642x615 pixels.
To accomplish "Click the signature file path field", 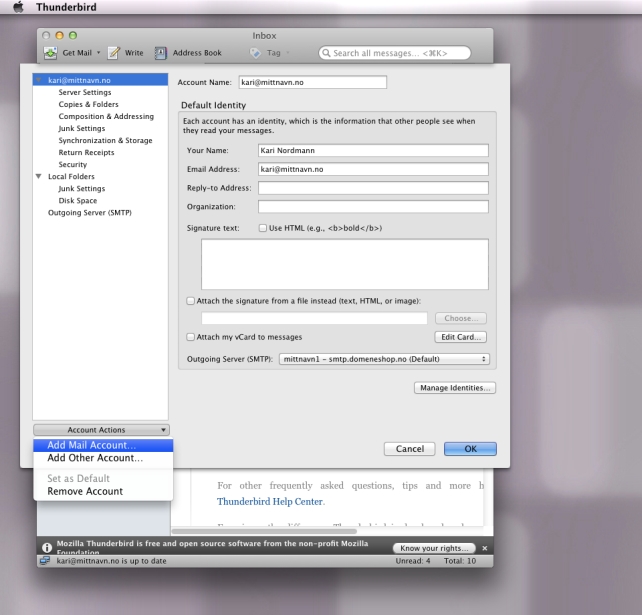I will pos(314,318).
